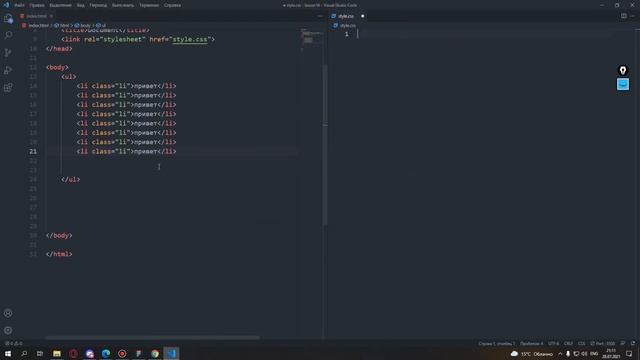The height and width of the screenshot is (360, 640).
Task: Switch to the index.html tab
Action: pos(36,16)
